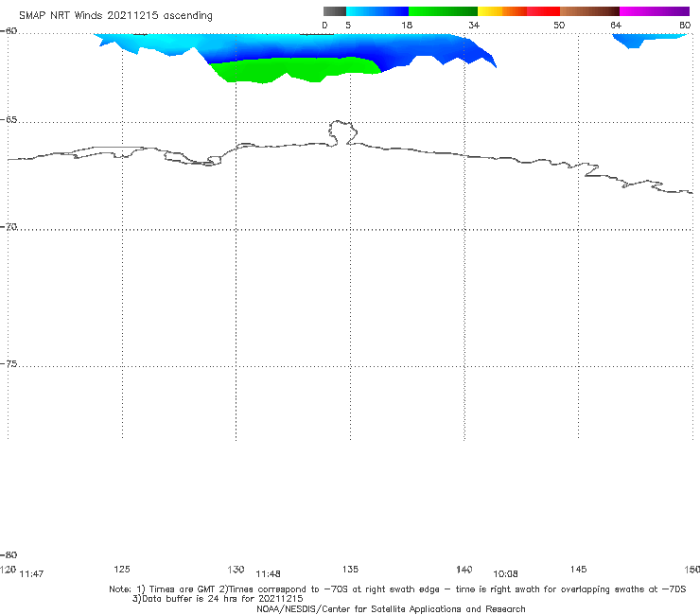Click the red segment of the color bar

543,11
